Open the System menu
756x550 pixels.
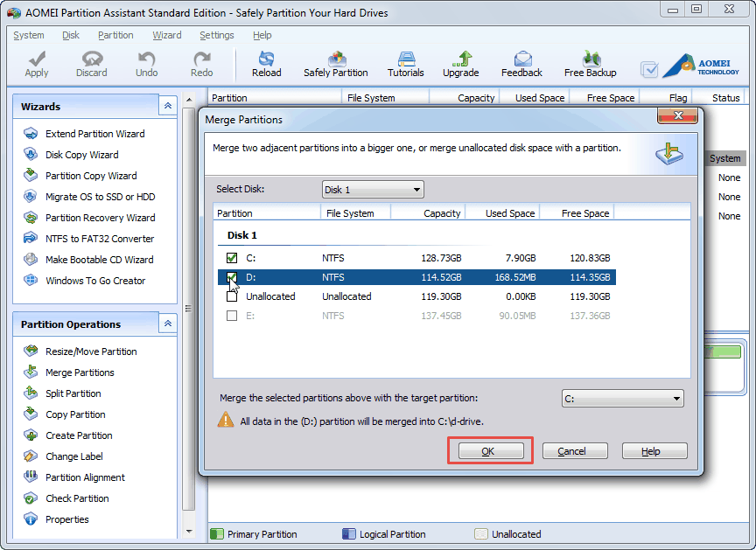[x=29, y=35]
